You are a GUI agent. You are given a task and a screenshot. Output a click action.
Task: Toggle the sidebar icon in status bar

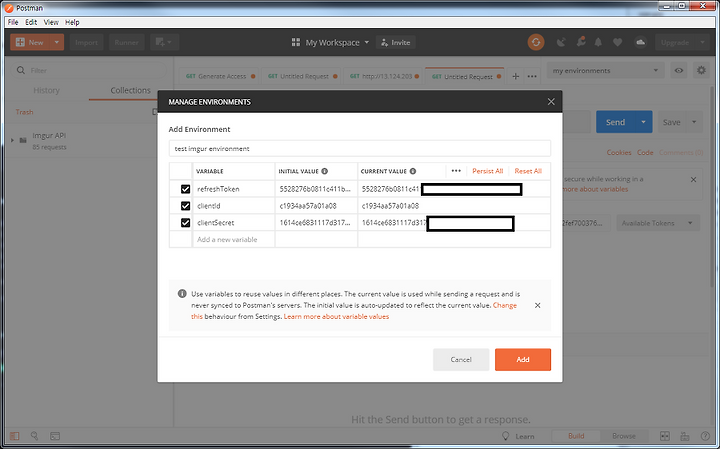tap(15, 436)
